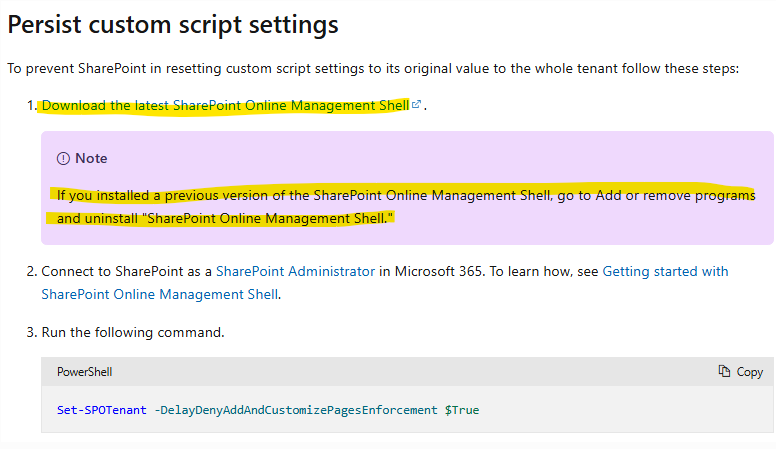Click the Set-SPOTenant cmdlet text

(x=101, y=410)
